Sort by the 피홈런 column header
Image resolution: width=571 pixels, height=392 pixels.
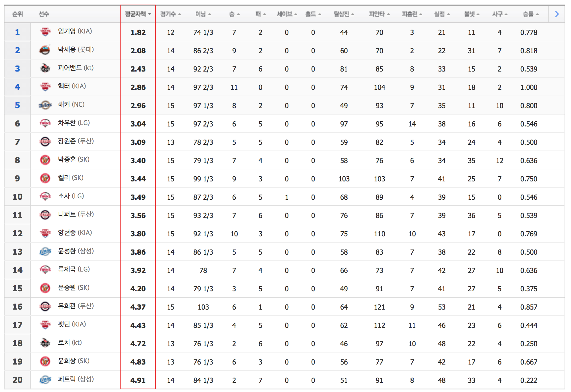[x=412, y=14]
